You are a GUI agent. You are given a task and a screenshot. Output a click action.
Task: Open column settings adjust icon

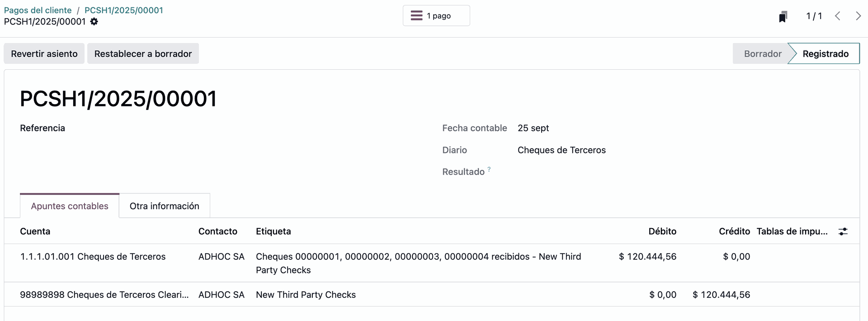pyautogui.click(x=843, y=231)
